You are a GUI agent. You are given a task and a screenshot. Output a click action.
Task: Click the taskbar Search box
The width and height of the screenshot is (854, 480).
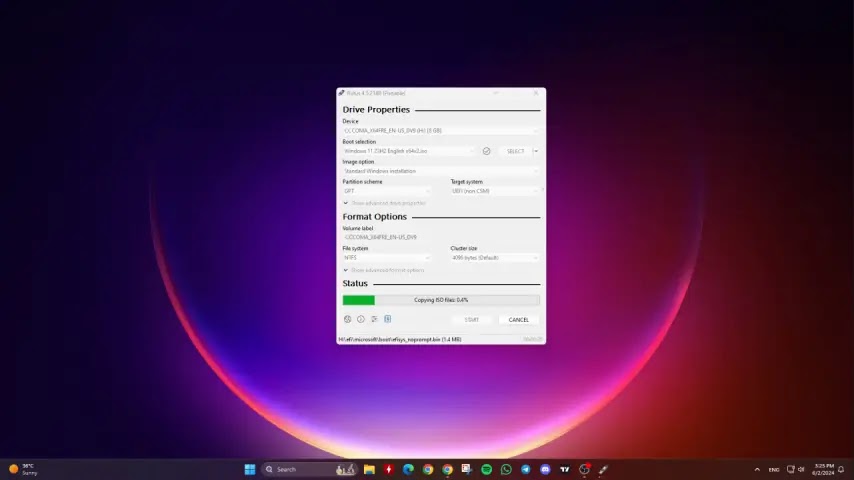(309, 469)
